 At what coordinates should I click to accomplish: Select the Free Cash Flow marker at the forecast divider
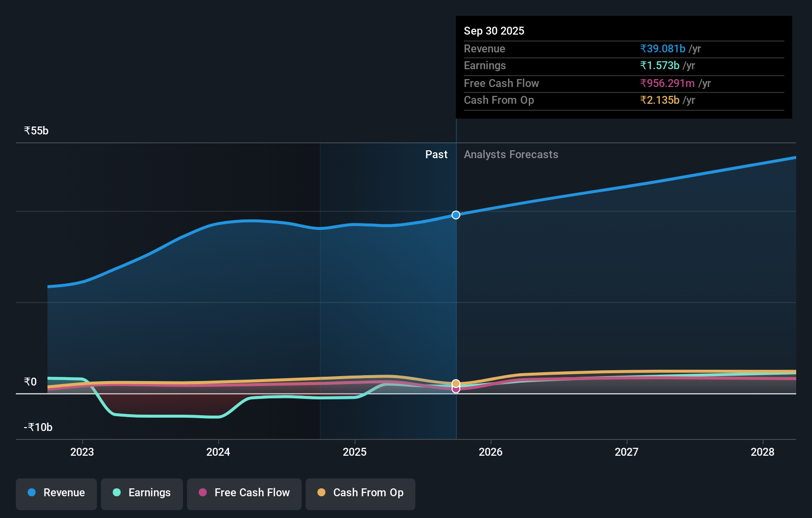(x=455, y=389)
